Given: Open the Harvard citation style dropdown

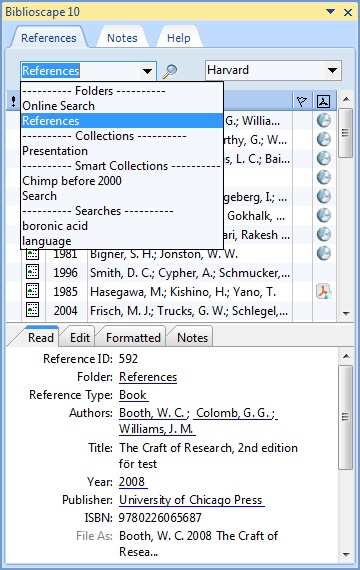Looking at the screenshot, I should coord(332,70).
